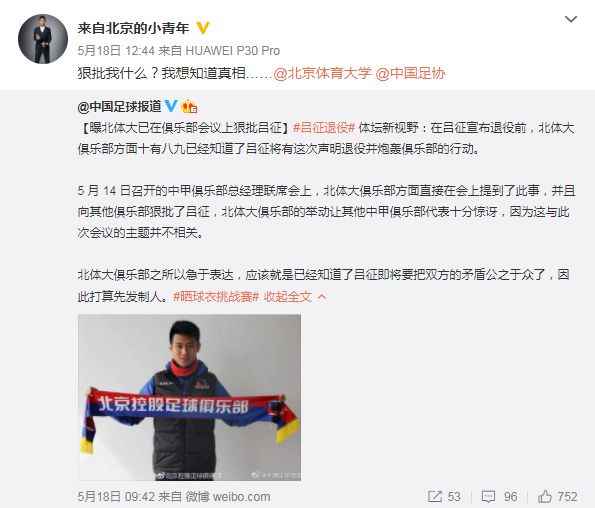Open the 微博 weibo.com source link

point(228,497)
